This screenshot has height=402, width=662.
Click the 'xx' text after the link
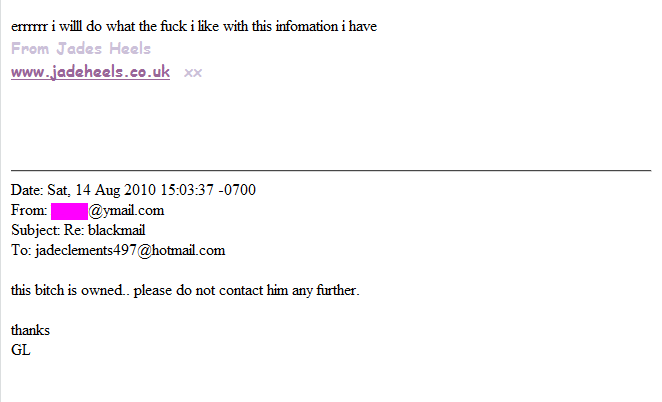click(x=193, y=72)
